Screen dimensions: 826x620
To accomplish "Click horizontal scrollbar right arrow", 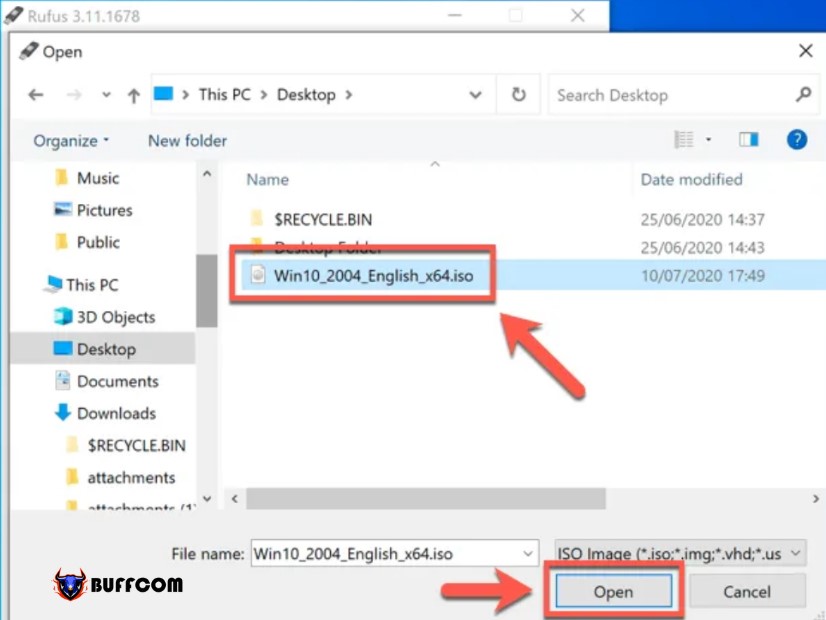I will [815, 498].
